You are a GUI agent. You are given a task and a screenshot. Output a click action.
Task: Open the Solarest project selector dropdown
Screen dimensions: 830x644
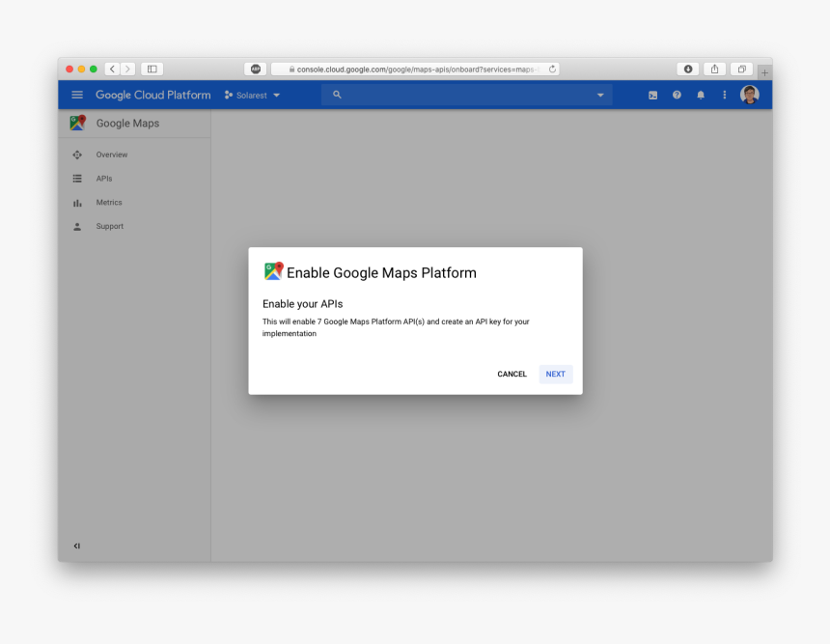coord(252,96)
